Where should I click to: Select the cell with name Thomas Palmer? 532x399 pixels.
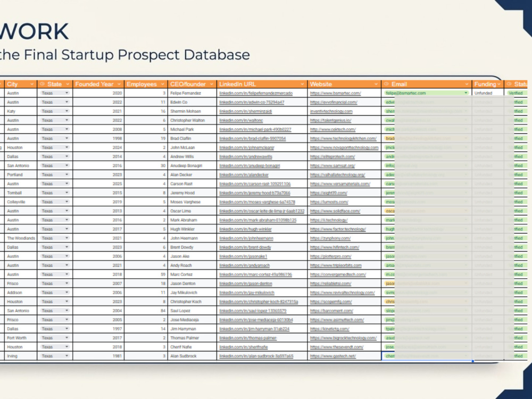[x=192, y=338]
